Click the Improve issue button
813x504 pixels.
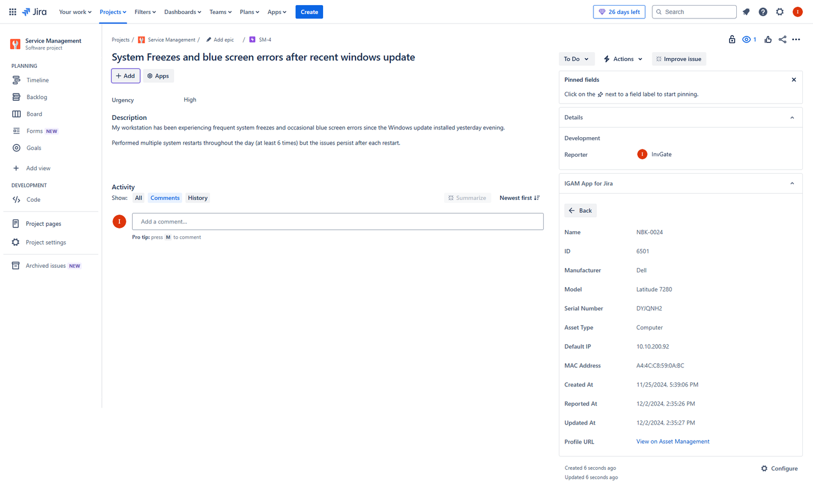pos(679,59)
